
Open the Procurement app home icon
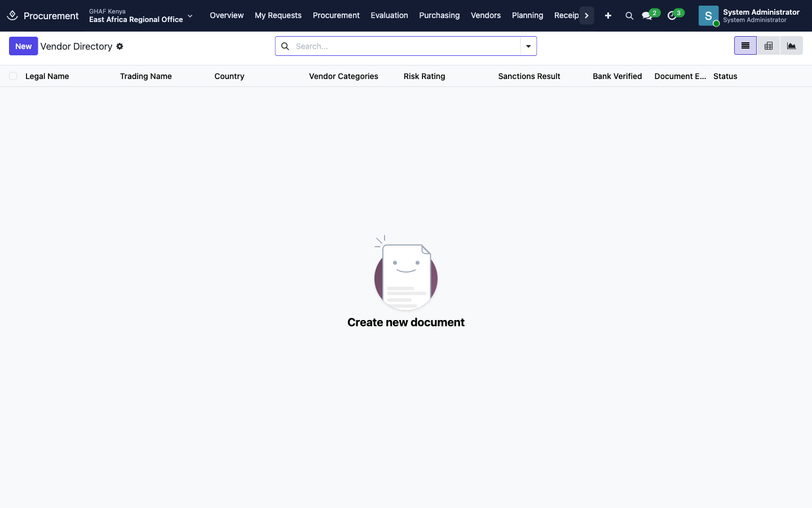pos(12,16)
